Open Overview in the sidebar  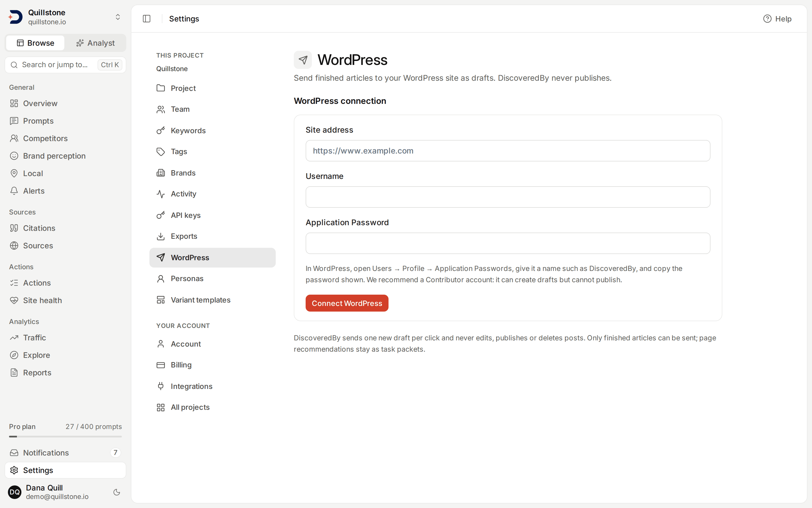[x=65, y=104]
